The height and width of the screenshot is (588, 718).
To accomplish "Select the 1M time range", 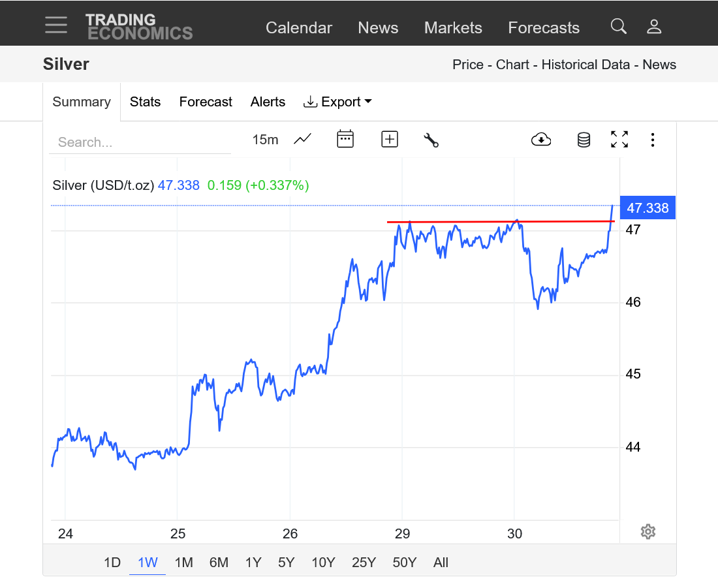I will point(184,563).
